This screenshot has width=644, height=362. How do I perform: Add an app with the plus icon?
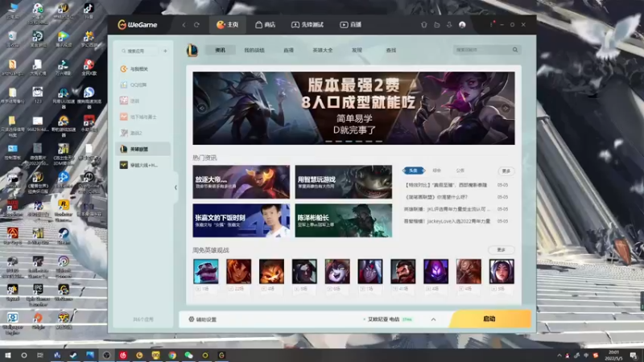165,51
